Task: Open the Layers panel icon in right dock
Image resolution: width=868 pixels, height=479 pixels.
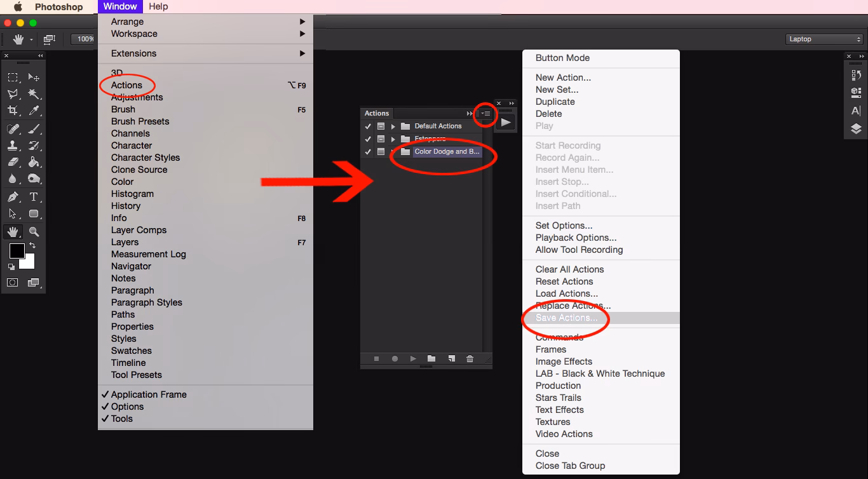Action: 856,129
